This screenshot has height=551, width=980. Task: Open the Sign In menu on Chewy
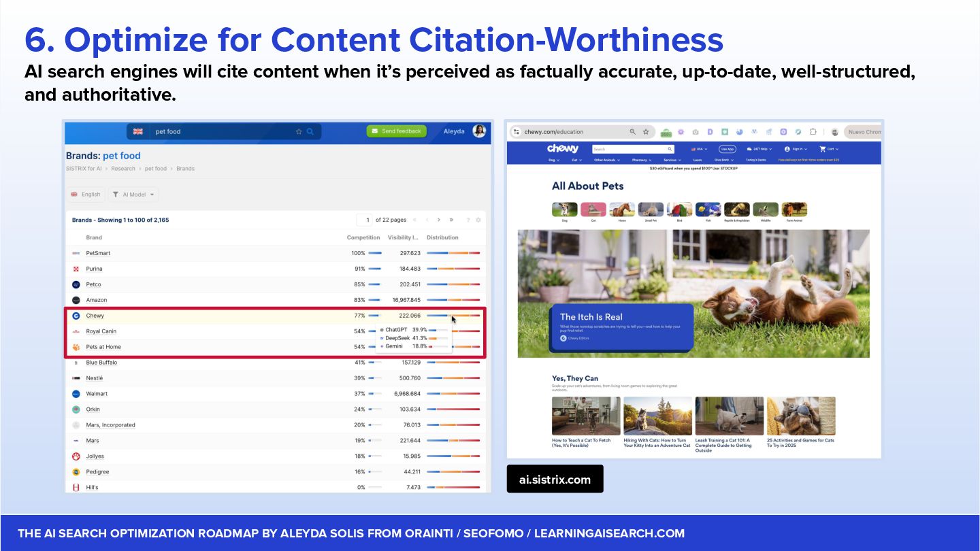point(796,149)
